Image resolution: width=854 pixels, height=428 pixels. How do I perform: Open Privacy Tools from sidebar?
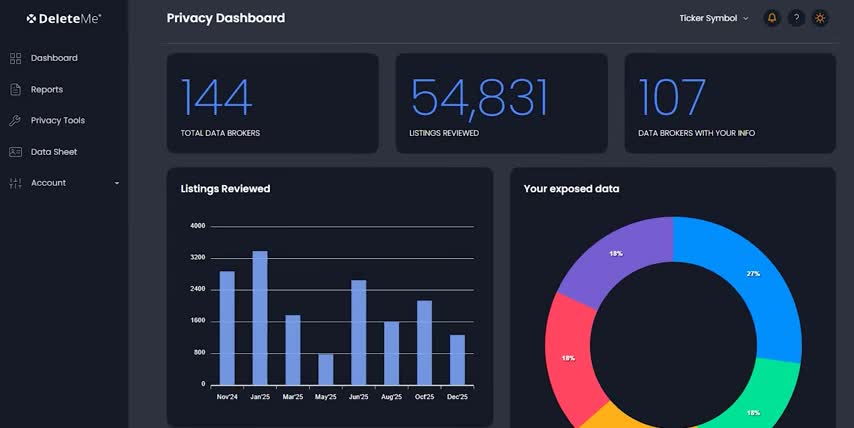point(58,121)
